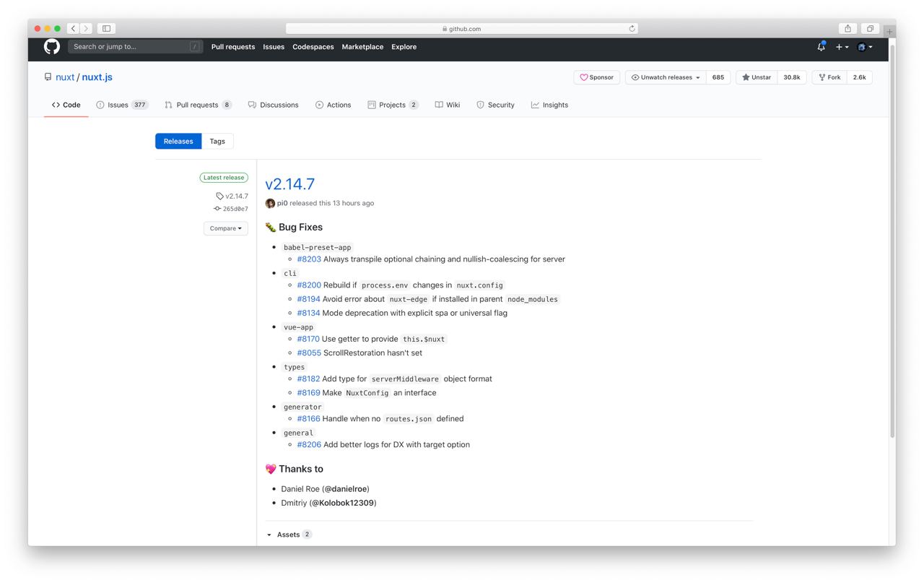This screenshot has width=924, height=583.
Task: Open pull request #8203
Action: click(x=309, y=259)
